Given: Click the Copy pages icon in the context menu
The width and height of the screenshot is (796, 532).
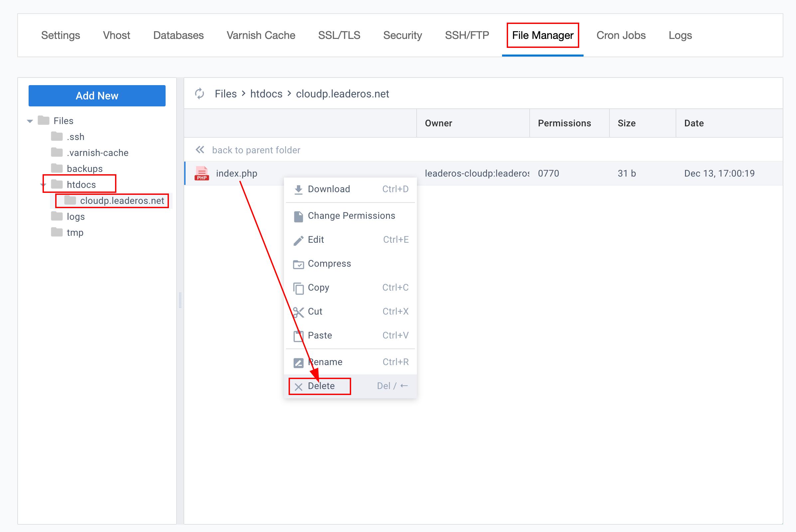Looking at the screenshot, I should [x=298, y=288].
